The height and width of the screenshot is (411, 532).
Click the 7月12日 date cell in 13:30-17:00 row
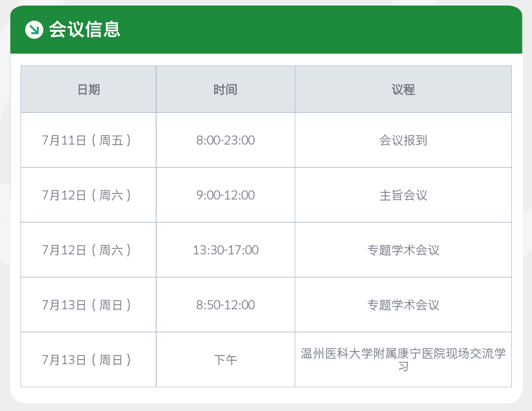[87, 250]
